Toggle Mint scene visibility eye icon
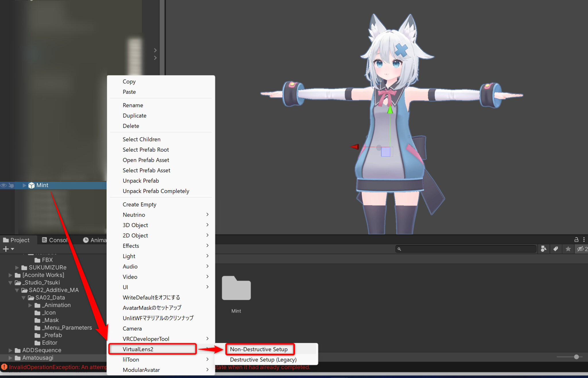 pos(3,185)
